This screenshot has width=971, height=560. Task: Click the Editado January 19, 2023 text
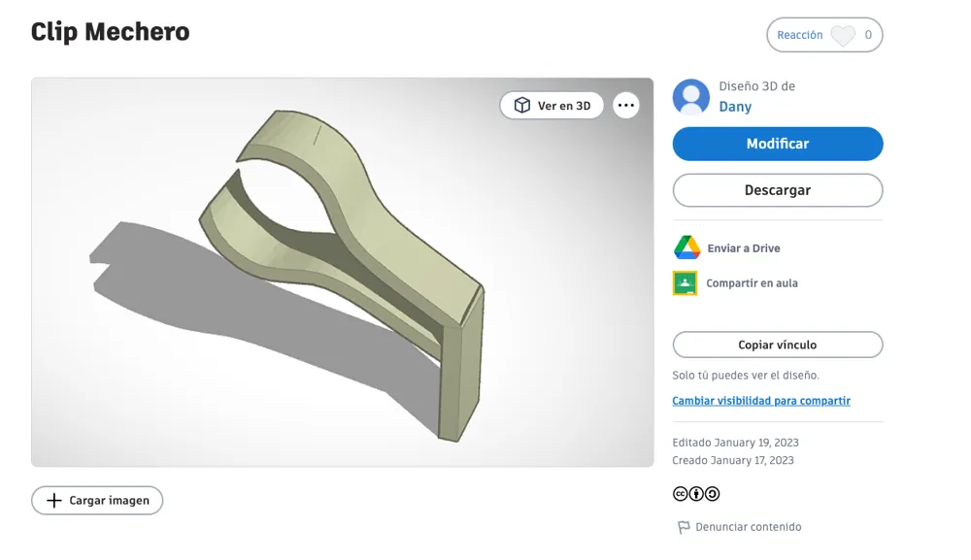735,443
